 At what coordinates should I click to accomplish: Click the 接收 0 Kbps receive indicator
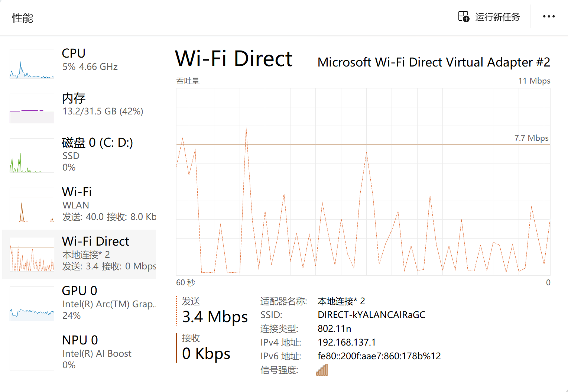[206, 347]
